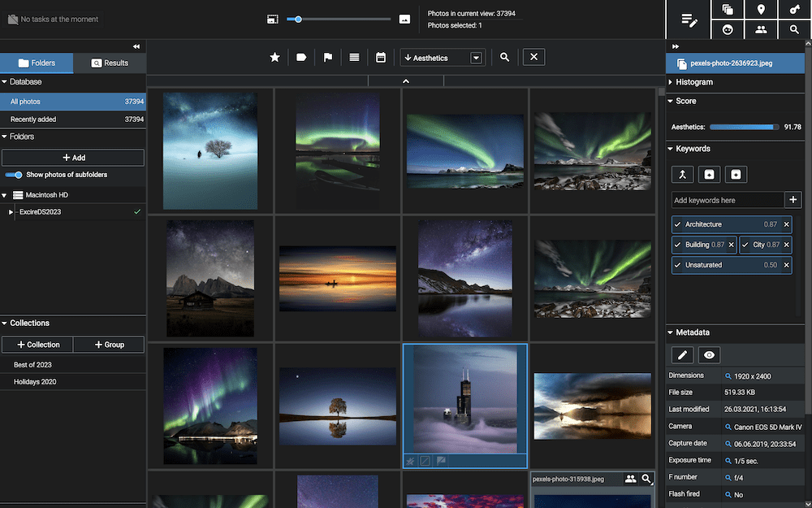Image resolution: width=812 pixels, height=508 pixels.
Task: Open the find people icon
Action: pos(761,29)
